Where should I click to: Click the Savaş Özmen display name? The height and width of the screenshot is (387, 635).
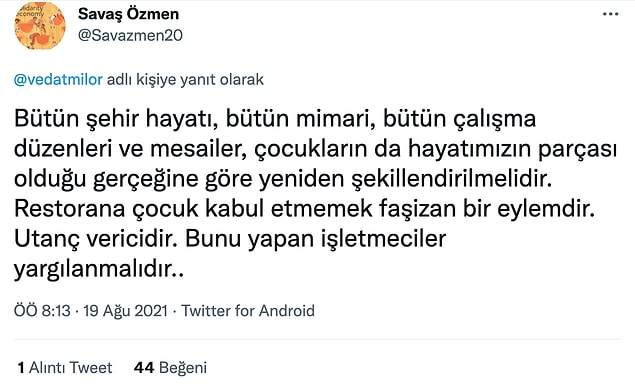pyautogui.click(x=128, y=14)
